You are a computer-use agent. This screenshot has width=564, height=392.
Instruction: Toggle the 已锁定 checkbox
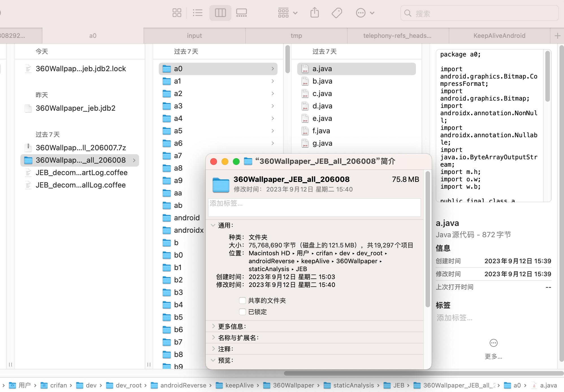241,311
